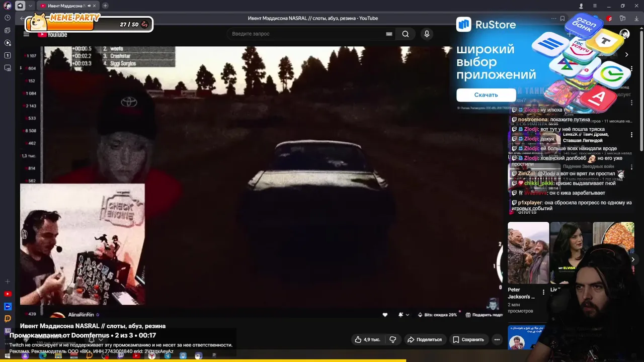Open the collections sidebar icon
The width and height of the screenshot is (644, 362).
pyautogui.click(x=8, y=30)
